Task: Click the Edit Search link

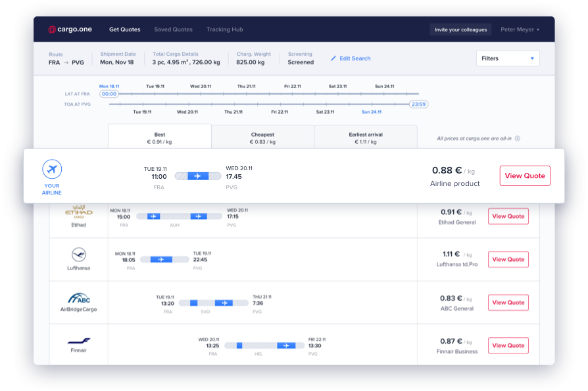Action: (355, 58)
